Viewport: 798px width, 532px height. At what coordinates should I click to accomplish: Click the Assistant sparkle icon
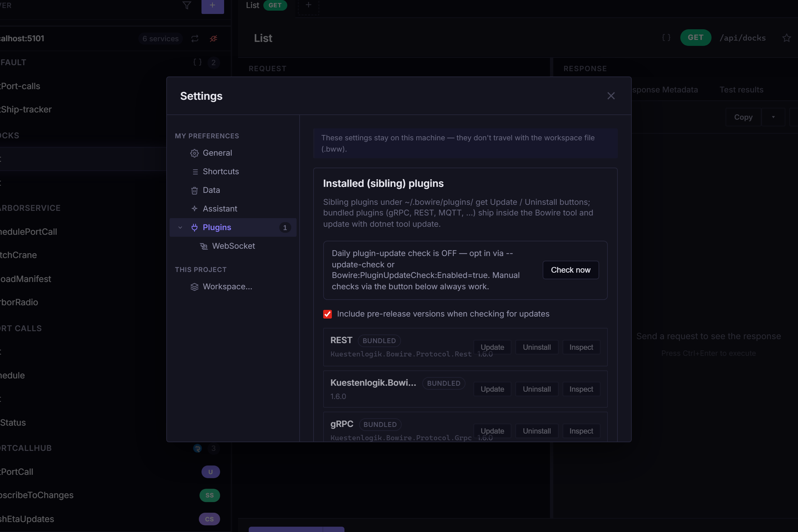tap(195, 209)
